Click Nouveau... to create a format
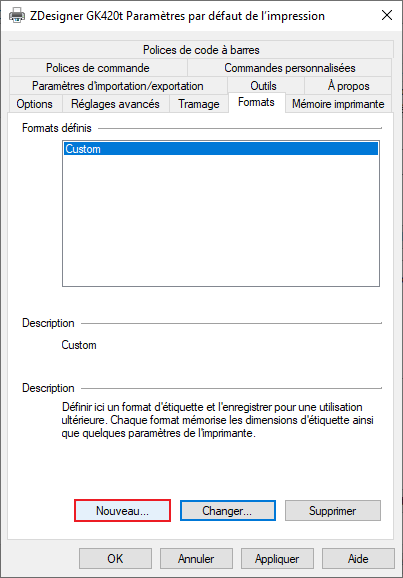Viewport: 403px width, 578px height. pyautogui.click(x=122, y=511)
